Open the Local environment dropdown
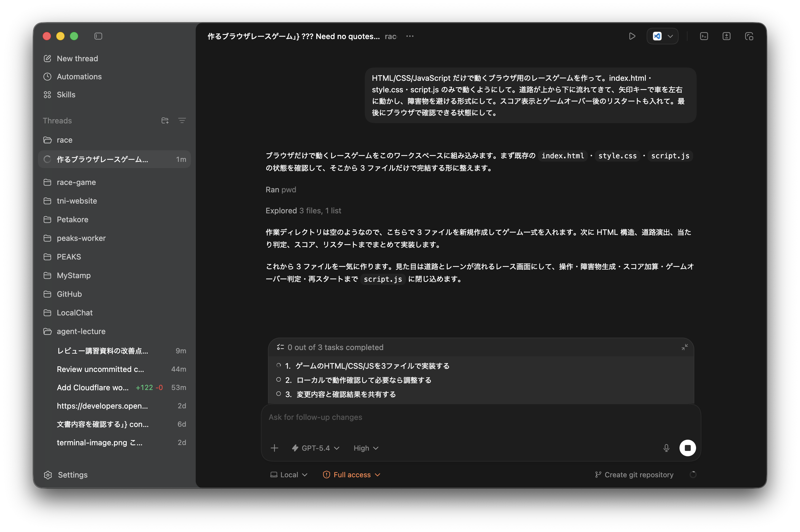The height and width of the screenshot is (532, 800). click(x=289, y=475)
